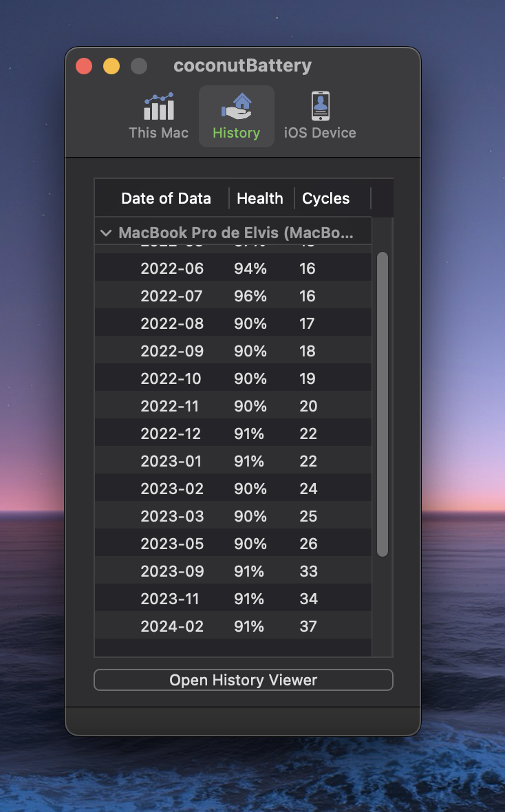Open the This Mac bar chart icon
The image size is (505, 812).
[158, 106]
